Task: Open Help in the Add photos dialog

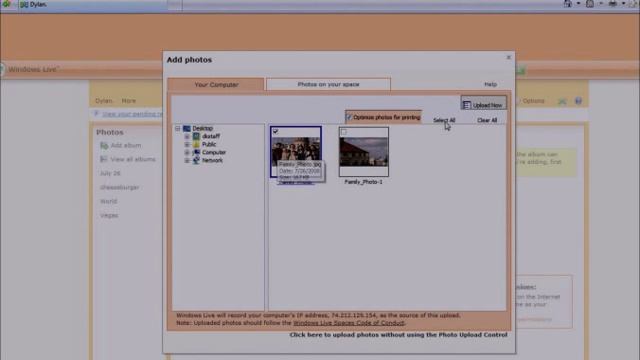Action: (x=490, y=84)
